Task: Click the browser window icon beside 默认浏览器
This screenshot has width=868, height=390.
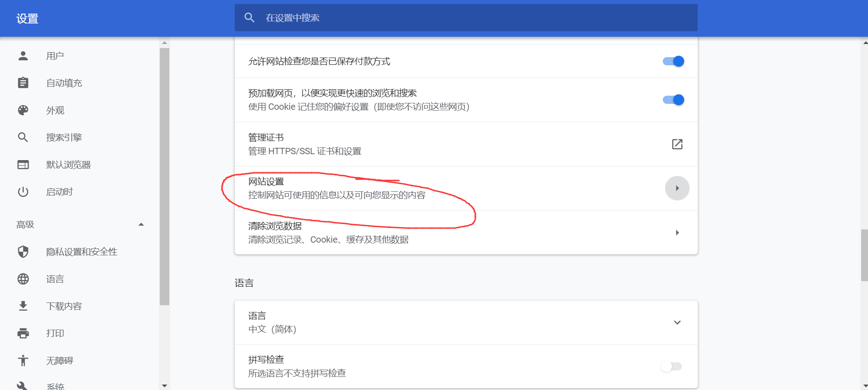Action: tap(23, 165)
